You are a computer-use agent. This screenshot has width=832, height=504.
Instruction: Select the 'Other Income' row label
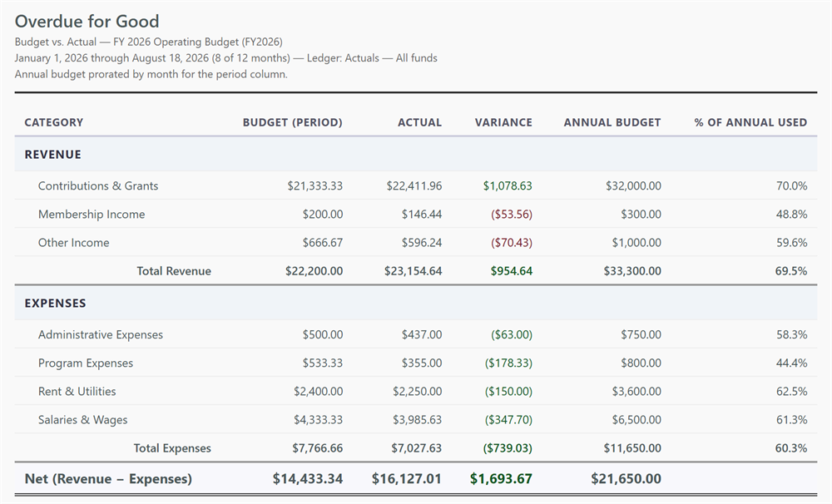coord(74,243)
